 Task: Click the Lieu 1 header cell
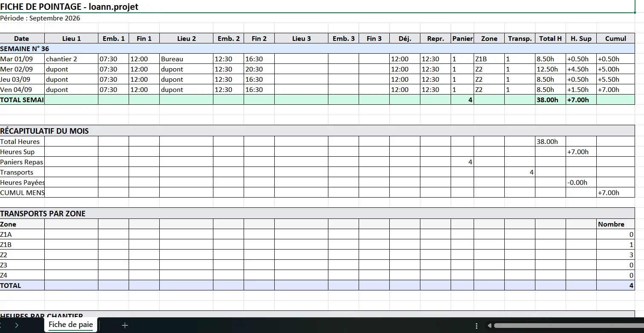[x=72, y=38]
